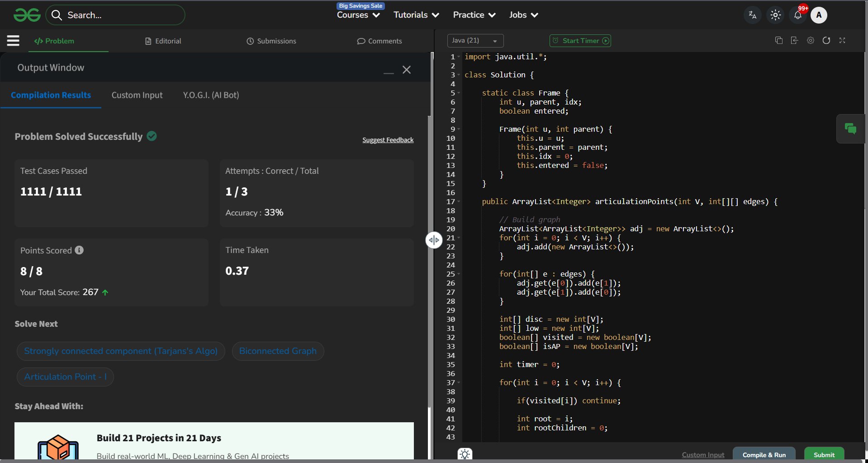Click the lightbulb hint icon

click(465, 454)
